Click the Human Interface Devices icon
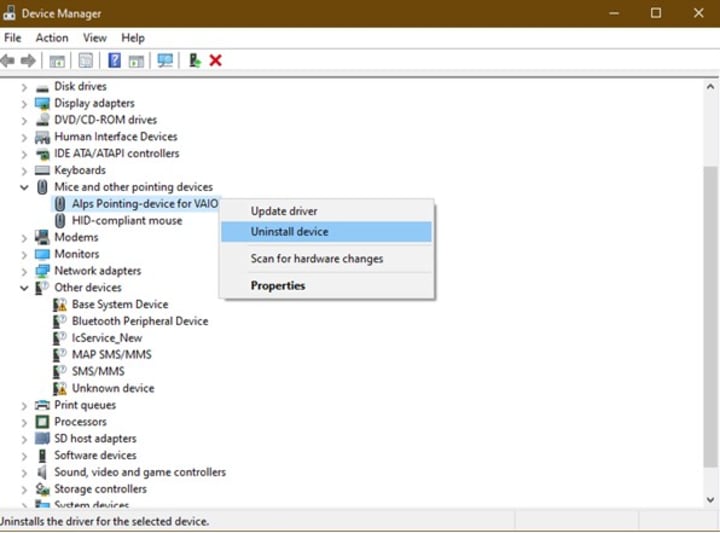Image resolution: width=720 pixels, height=533 pixels. 42,137
